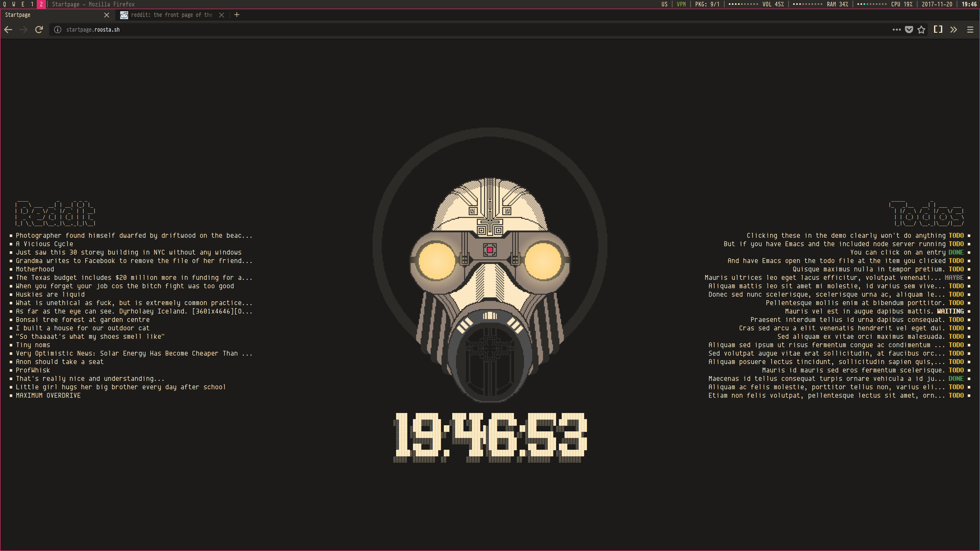Screen dimensions: 980x551
Task: Switch to the reddit tab
Action: tap(171, 15)
